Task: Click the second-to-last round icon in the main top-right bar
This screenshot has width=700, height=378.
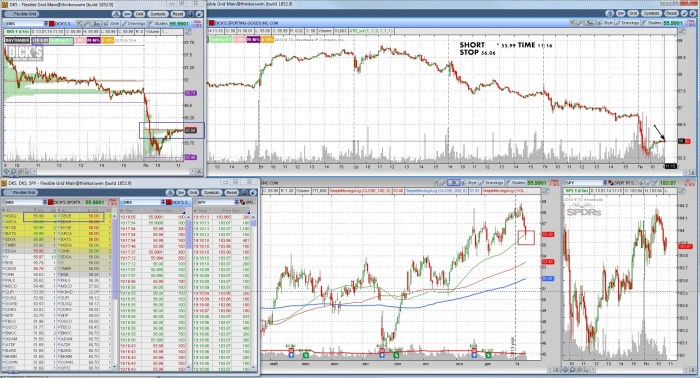Action: [684, 13]
